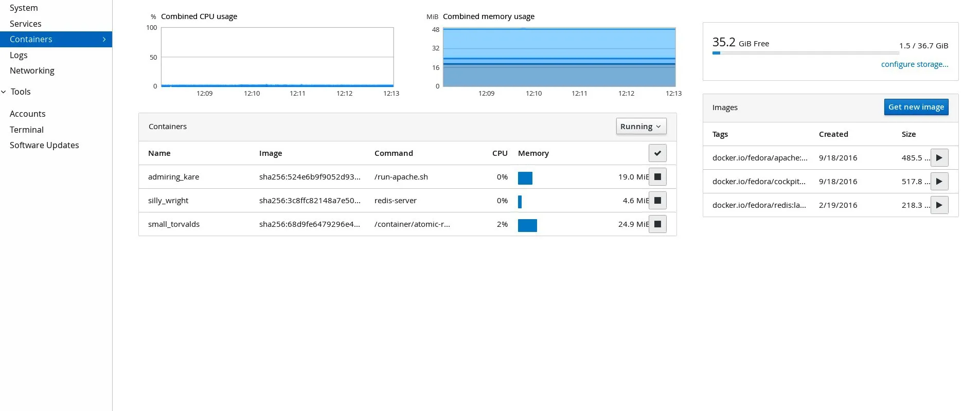The width and height of the screenshot is (980, 411).
Task: Stop the small_torvalds container
Action: (657, 224)
